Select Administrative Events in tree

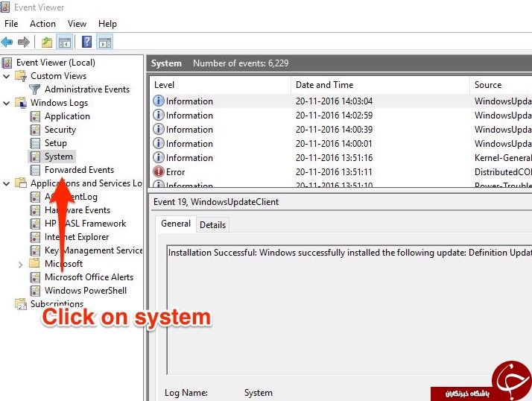click(87, 89)
